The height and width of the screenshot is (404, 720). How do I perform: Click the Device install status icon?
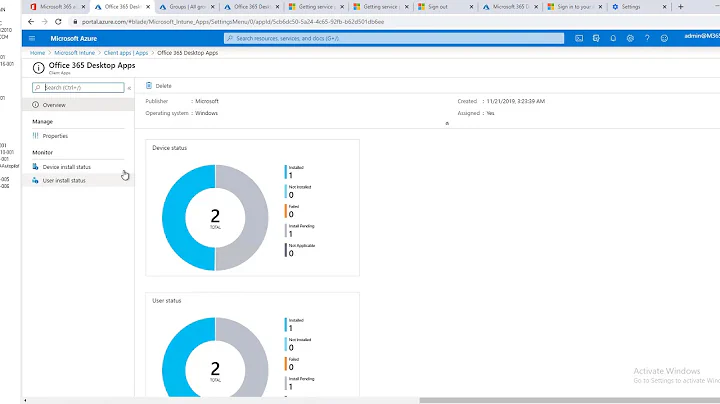(35, 167)
